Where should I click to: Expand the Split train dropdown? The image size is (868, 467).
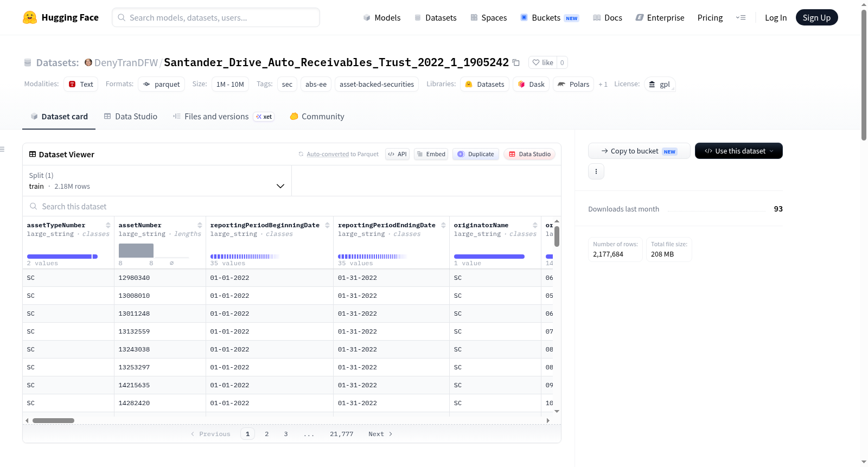157,181
